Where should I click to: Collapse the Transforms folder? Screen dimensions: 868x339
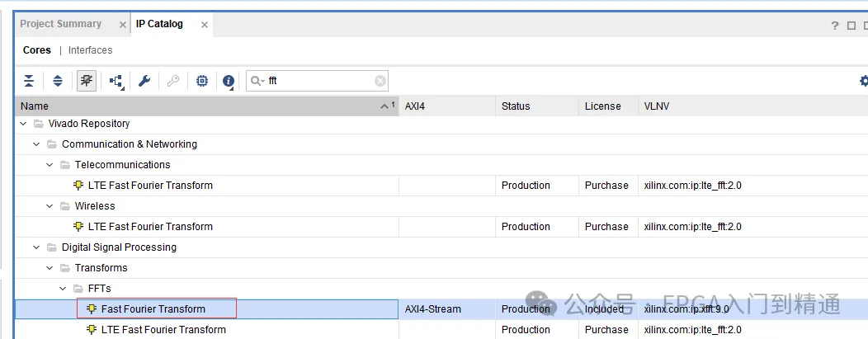[50, 268]
